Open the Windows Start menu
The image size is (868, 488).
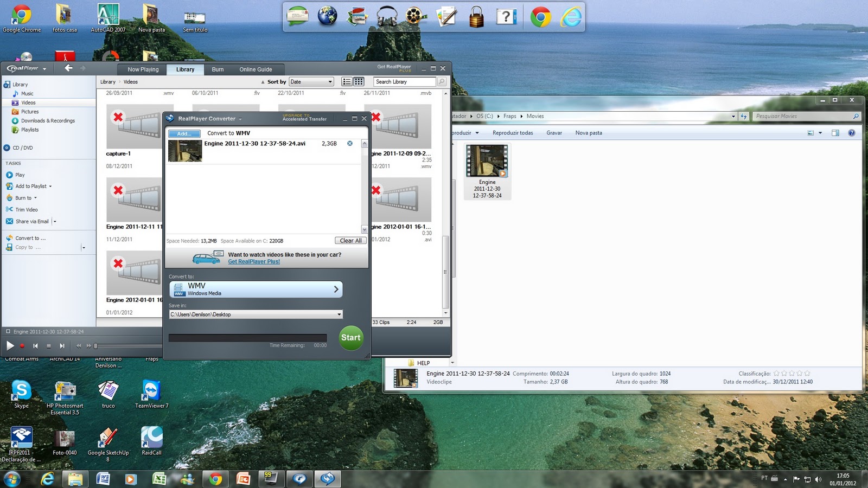[x=12, y=479]
